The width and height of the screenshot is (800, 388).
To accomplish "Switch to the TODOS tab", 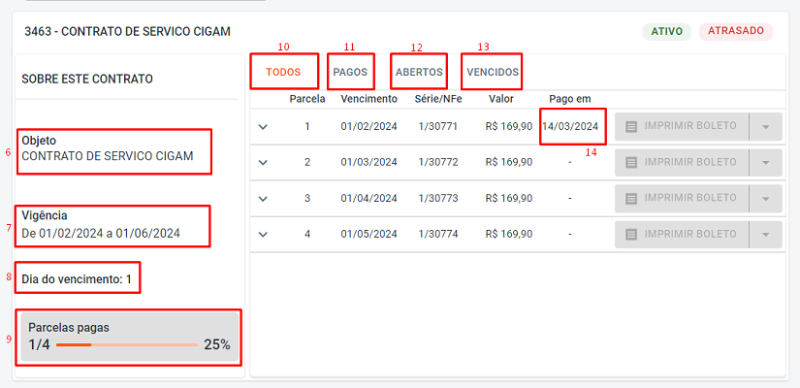I will pos(284,72).
